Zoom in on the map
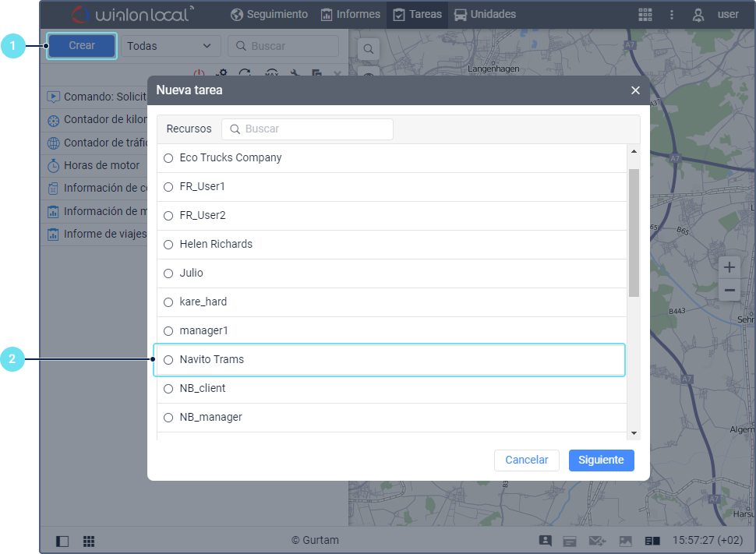This screenshot has width=756, height=554. point(730,267)
